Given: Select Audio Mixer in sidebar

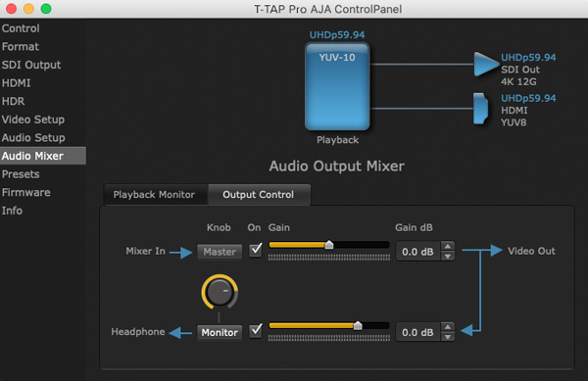Looking at the screenshot, I should (43, 156).
